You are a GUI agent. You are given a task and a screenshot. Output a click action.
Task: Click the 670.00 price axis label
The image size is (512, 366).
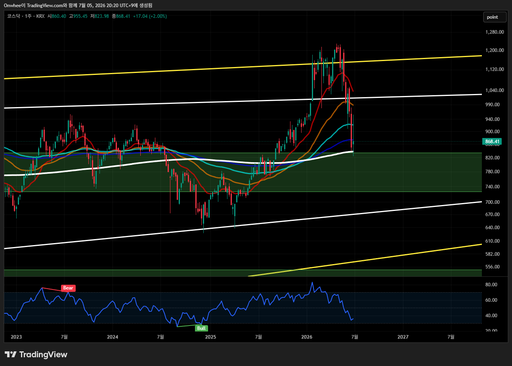tap(493, 214)
